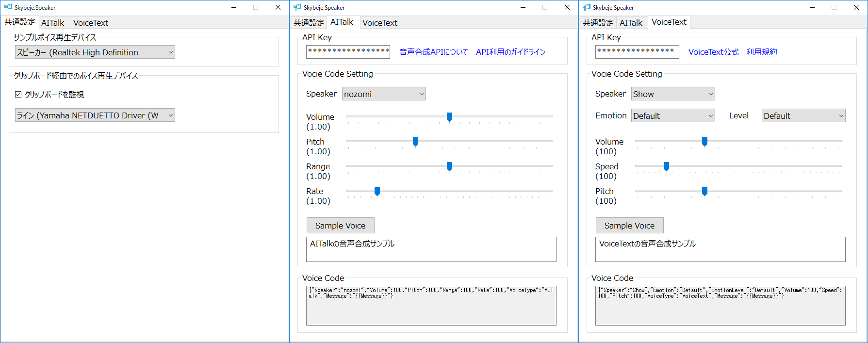Close the left Skybeje.Speaker window
The width and height of the screenshot is (868, 343).
[x=278, y=7]
